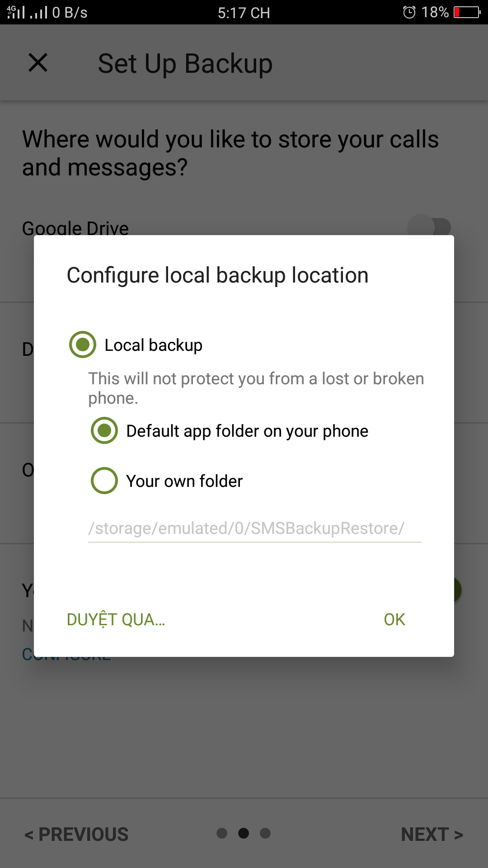Viewport: 488px width, 868px height.
Task: Close the Set Up Backup screen
Action: click(x=38, y=62)
